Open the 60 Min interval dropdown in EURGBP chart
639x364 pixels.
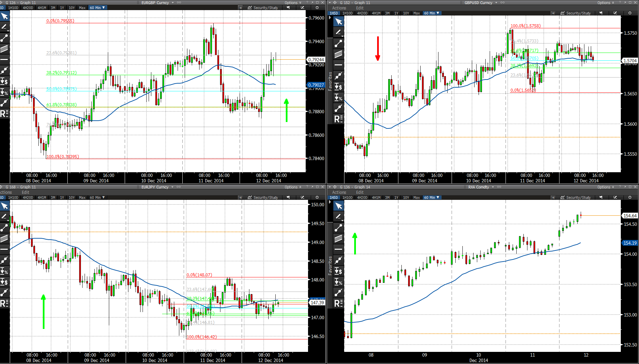coord(97,8)
